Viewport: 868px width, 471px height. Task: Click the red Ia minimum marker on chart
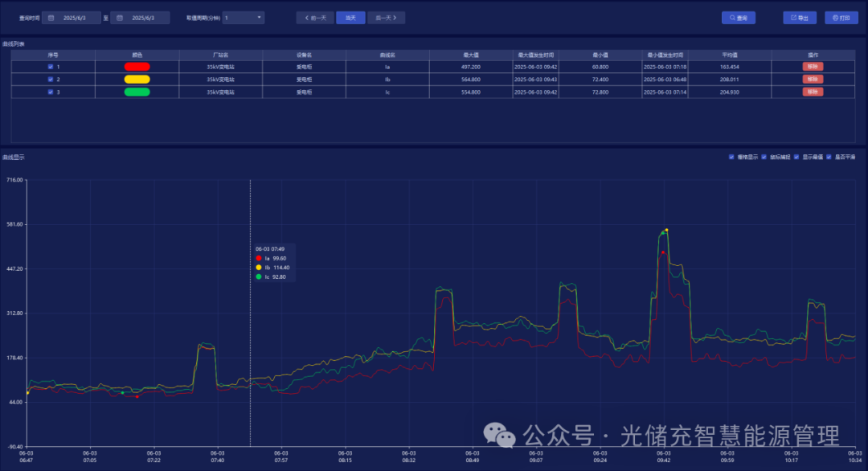click(137, 396)
